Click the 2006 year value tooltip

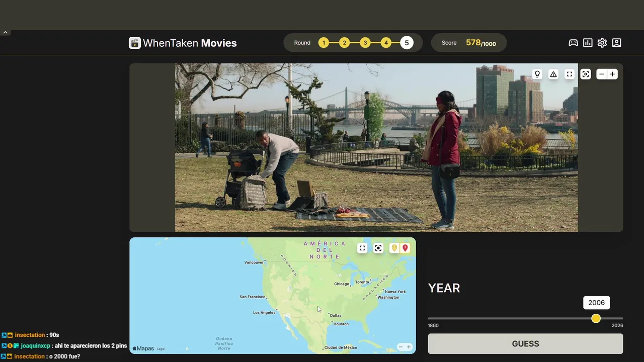[x=596, y=303]
